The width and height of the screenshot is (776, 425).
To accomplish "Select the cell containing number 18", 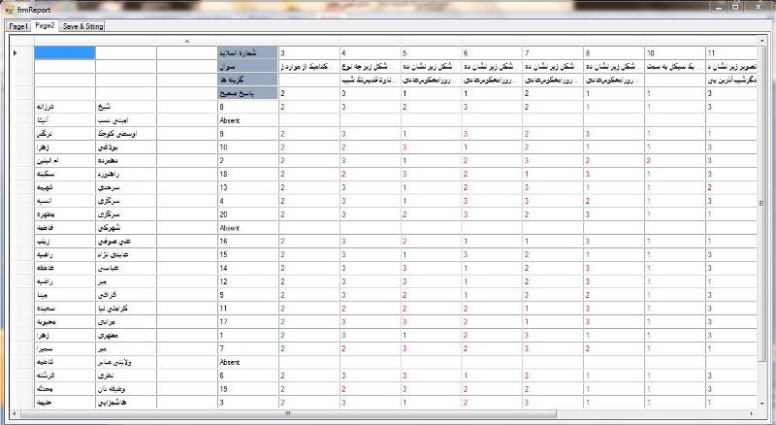I will pos(246,172).
